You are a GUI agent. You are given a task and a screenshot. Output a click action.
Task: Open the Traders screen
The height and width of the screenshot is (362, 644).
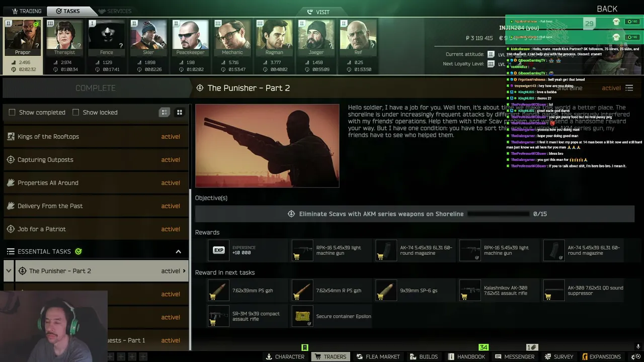pos(331,356)
